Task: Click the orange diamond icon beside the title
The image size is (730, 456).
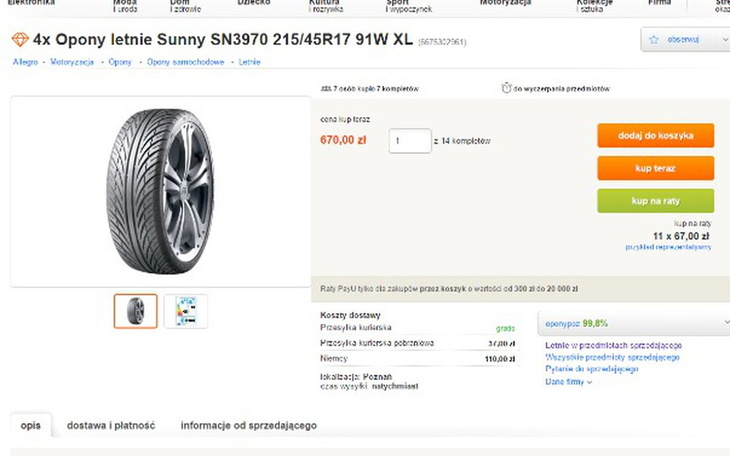Action: pos(20,40)
